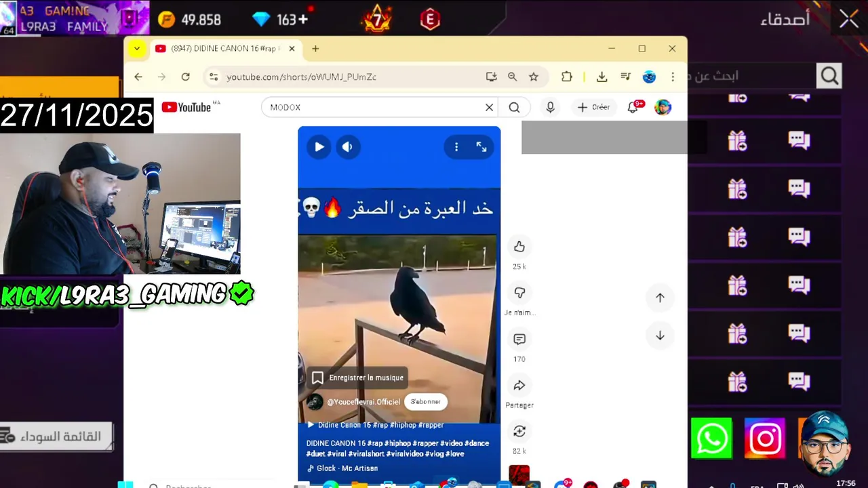Play the Shorts video

pyautogui.click(x=319, y=146)
